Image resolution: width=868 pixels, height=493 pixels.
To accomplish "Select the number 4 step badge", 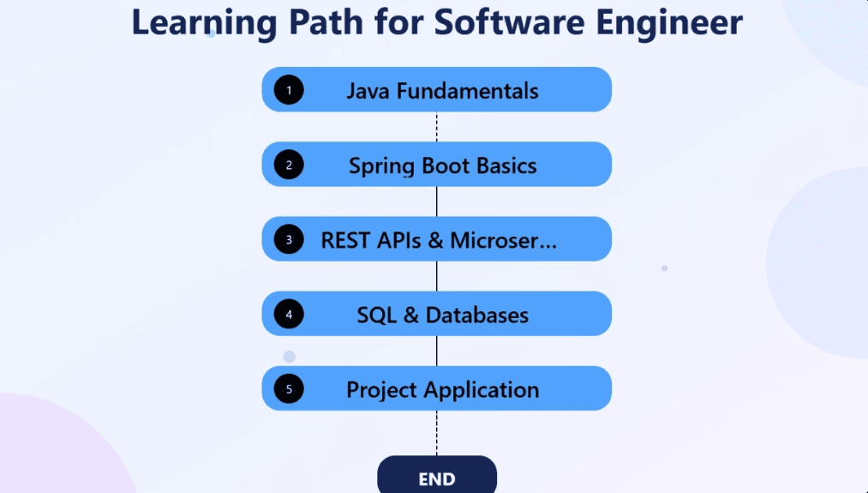I will 289,314.
